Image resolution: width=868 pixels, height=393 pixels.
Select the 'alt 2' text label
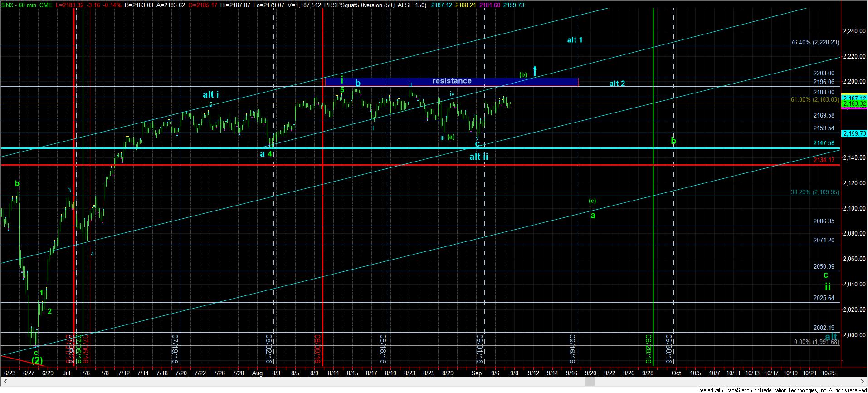(617, 84)
